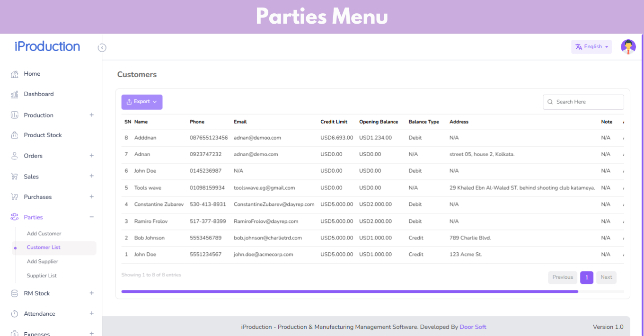Viewport: 644px width, 336px height.
Task: Open Add Customer in Parties menu
Action: point(44,234)
